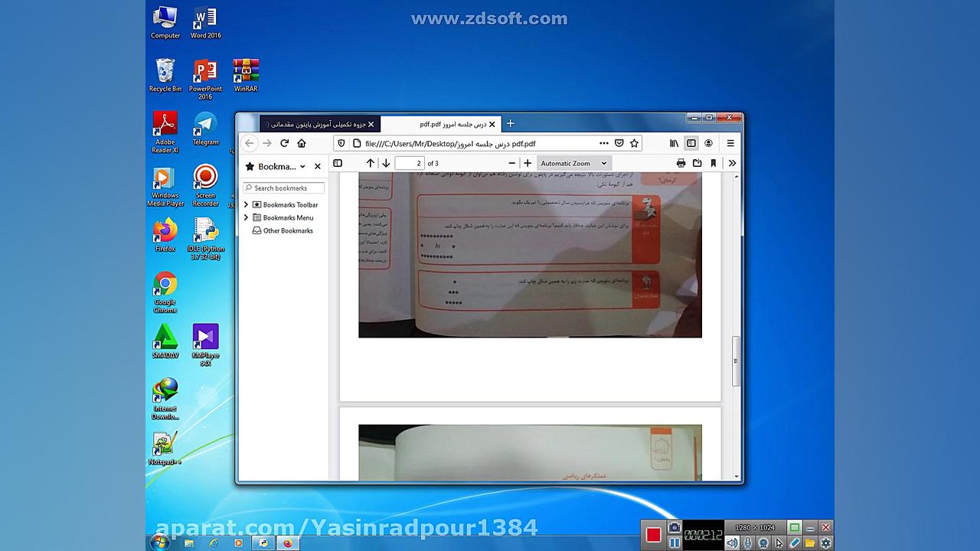
Task: Open the Firefox Library menu
Action: click(675, 143)
